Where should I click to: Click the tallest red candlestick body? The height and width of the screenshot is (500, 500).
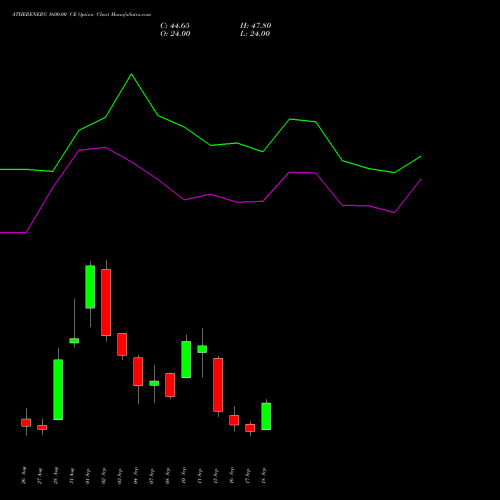[x=106, y=302]
